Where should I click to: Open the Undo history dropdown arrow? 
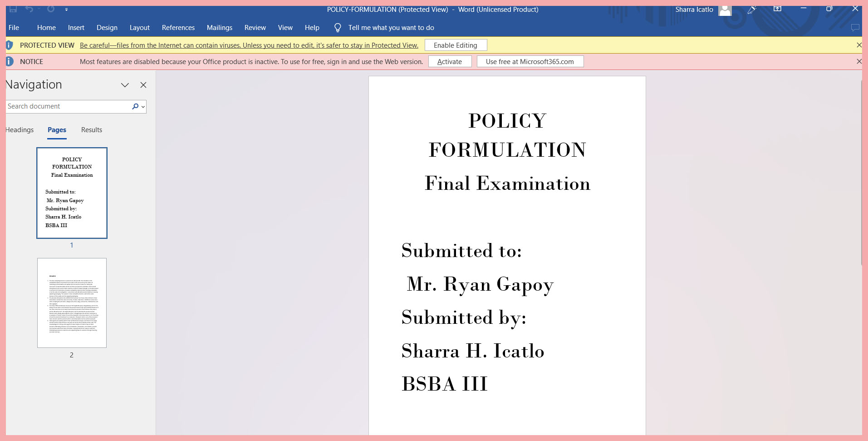click(39, 9)
